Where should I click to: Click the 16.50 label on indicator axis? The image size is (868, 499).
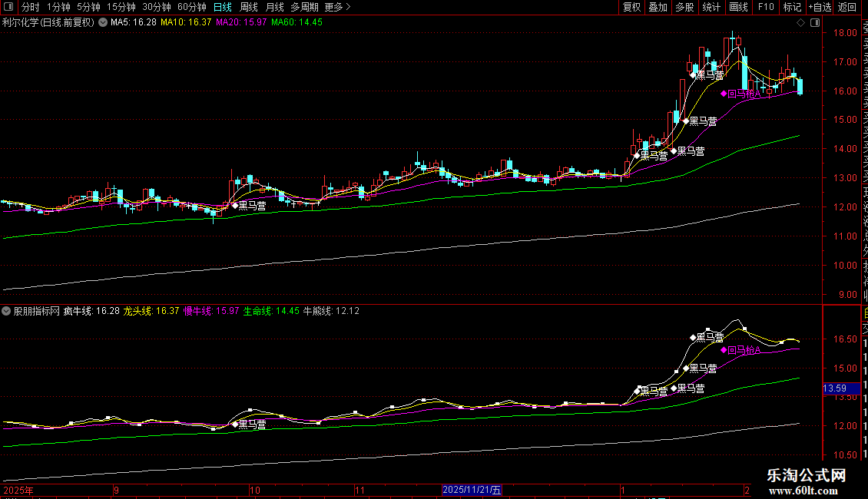(x=845, y=339)
